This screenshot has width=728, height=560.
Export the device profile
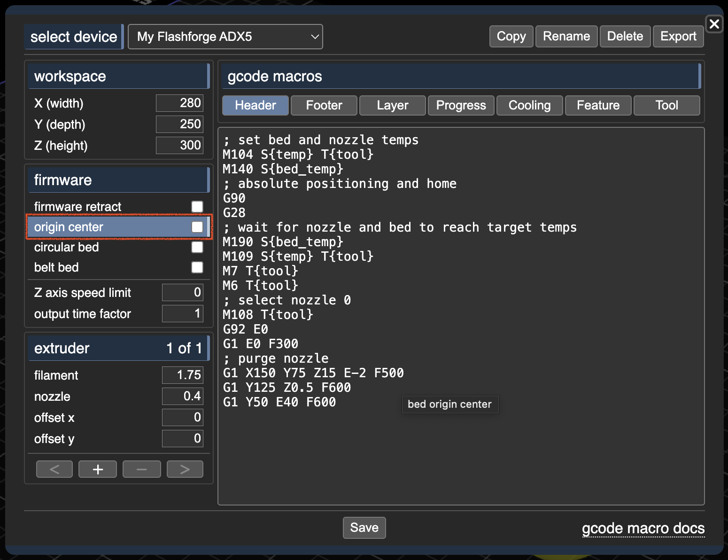click(678, 36)
